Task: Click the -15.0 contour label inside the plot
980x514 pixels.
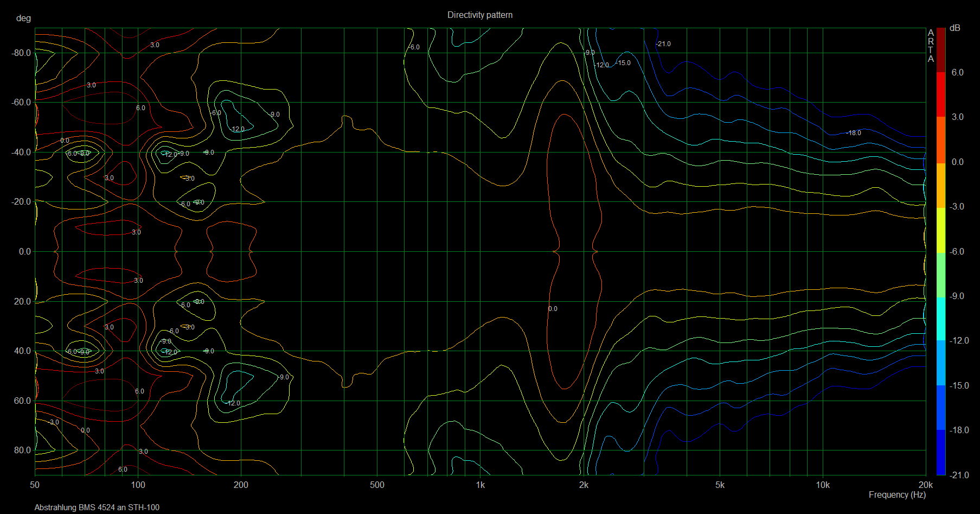Action: 624,63
